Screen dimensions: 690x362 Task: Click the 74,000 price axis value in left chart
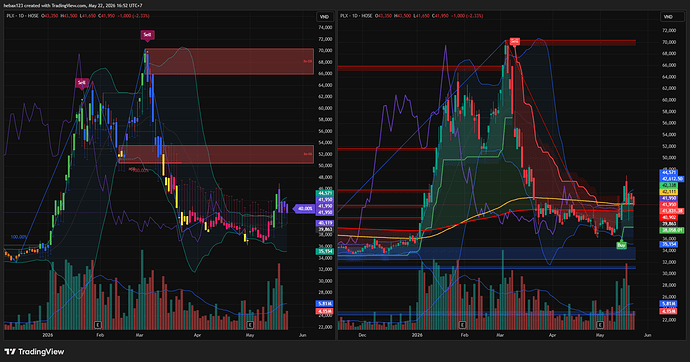pos(325,27)
